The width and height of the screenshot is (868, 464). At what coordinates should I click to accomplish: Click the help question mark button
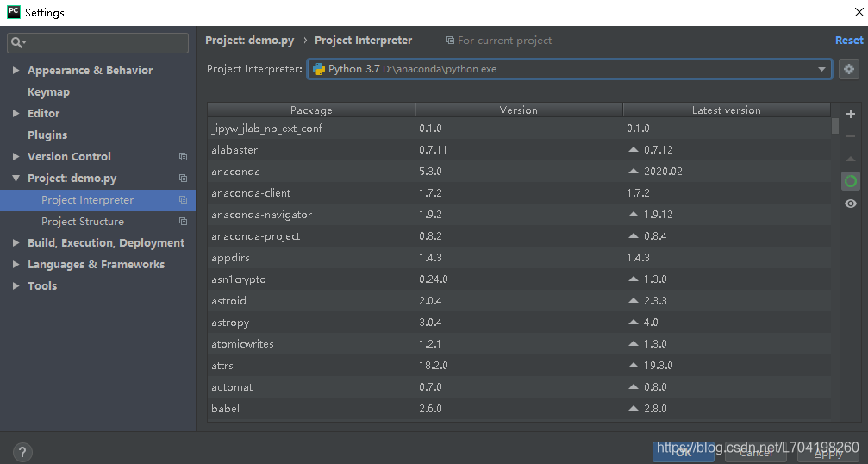22,452
